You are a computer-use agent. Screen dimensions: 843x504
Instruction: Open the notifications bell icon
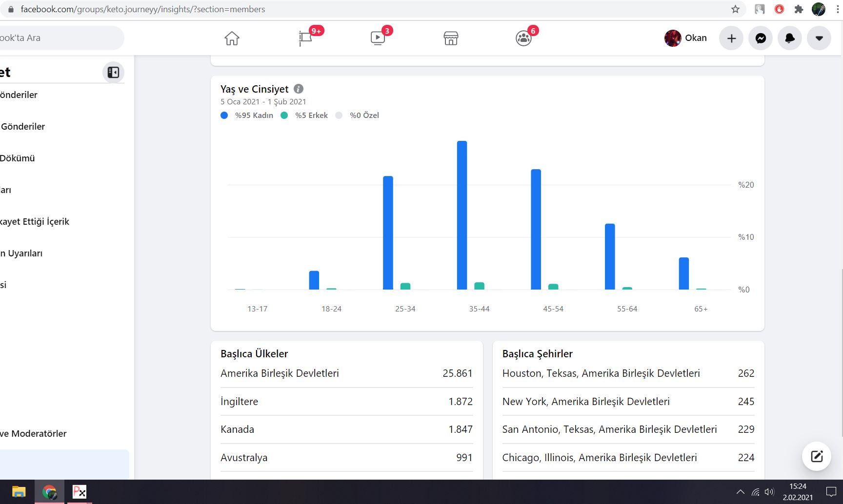(x=790, y=38)
